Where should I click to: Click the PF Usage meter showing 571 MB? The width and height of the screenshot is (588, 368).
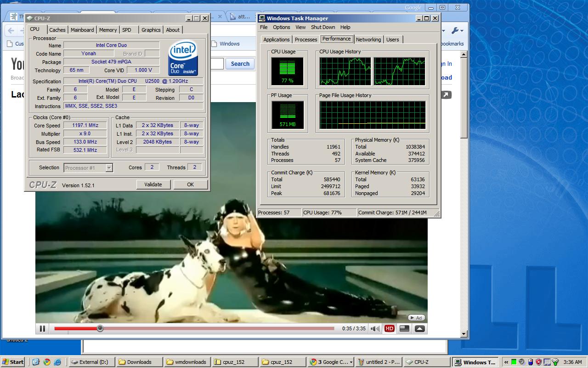coord(288,115)
